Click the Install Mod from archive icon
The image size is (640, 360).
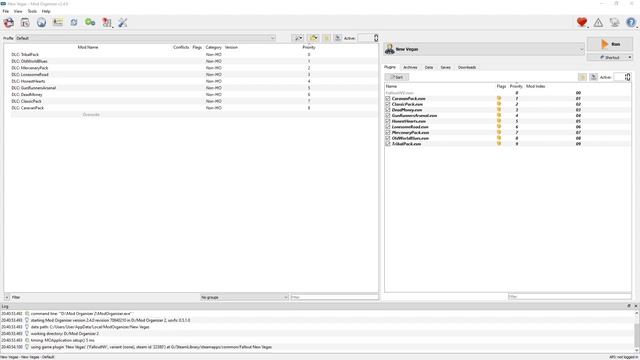click(x=25, y=23)
